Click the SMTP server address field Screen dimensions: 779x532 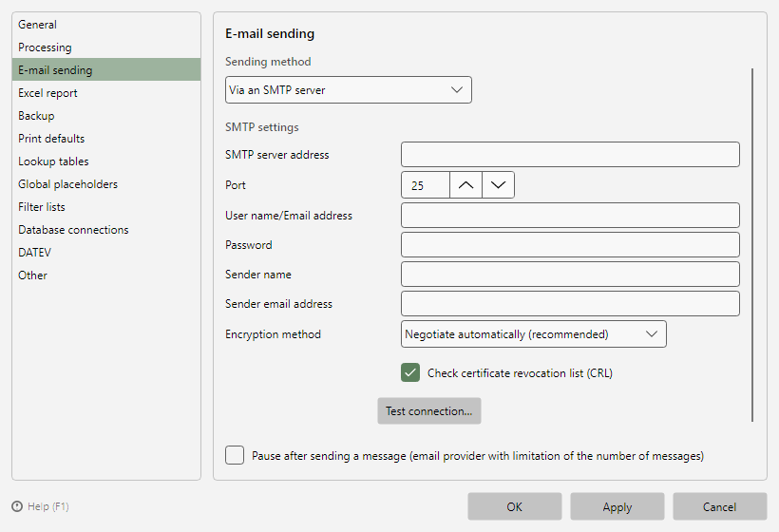(x=570, y=155)
